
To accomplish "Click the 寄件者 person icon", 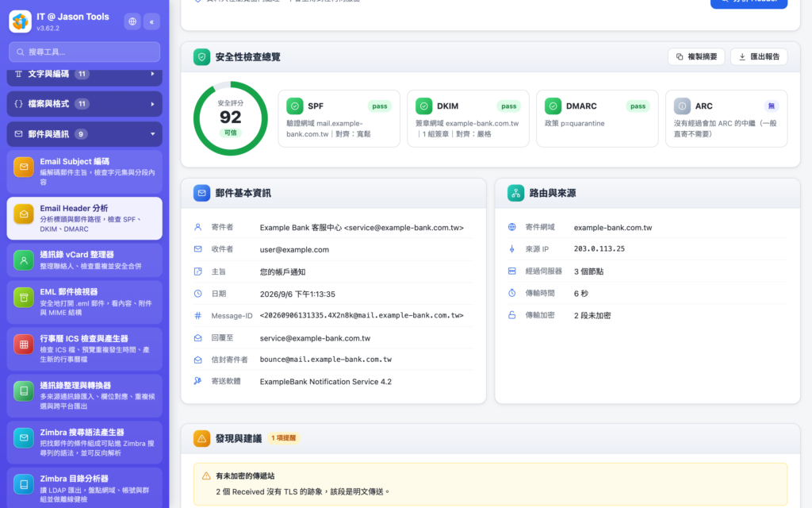I will 197,227.
